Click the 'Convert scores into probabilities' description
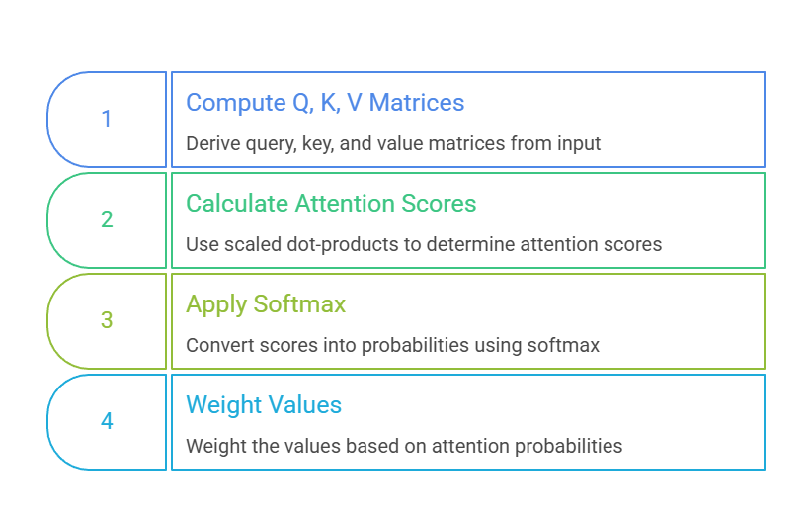The width and height of the screenshot is (812, 517). point(392,345)
